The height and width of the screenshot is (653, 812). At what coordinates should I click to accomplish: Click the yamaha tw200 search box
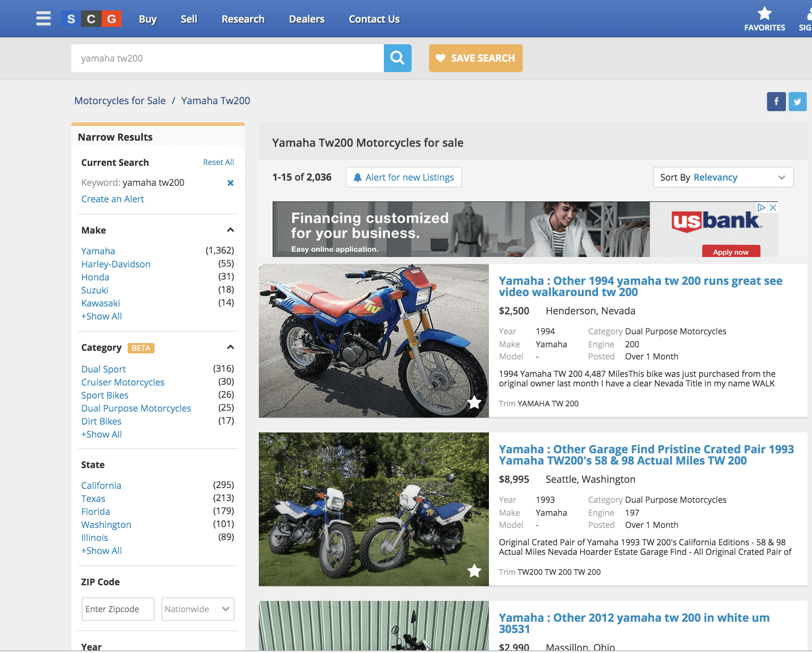click(x=228, y=58)
